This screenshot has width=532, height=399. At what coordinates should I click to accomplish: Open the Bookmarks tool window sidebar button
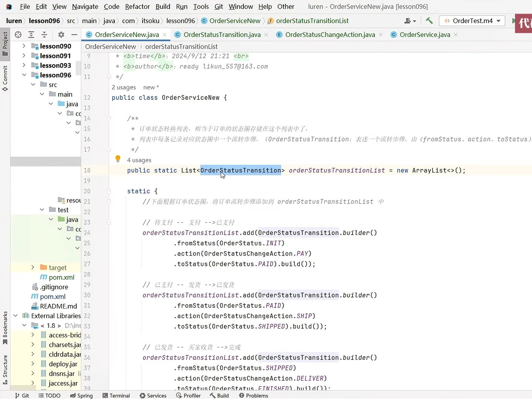(x=5, y=328)
